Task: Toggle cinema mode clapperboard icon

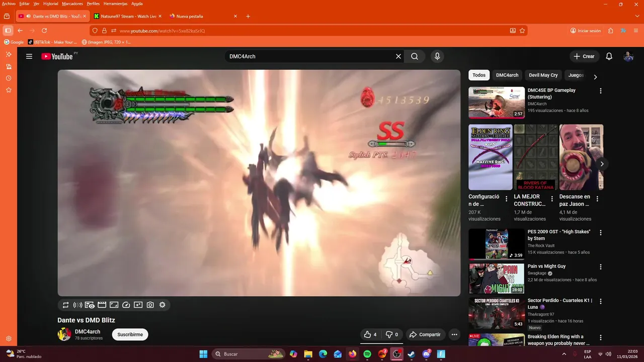Action: point(102,305)
